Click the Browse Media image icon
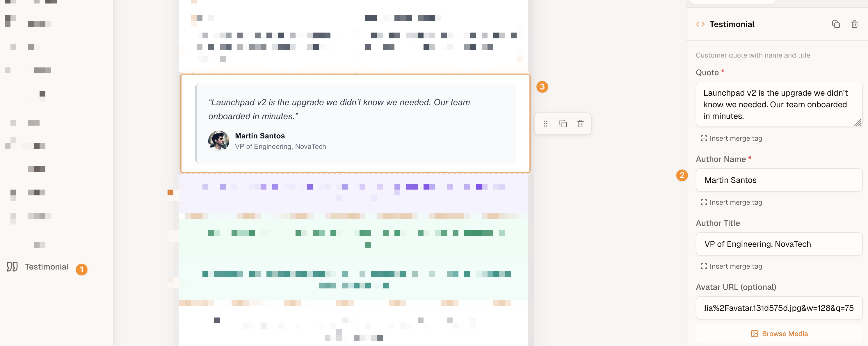The image size is (868, 346). pyautogui.click(x=754, y=333)
